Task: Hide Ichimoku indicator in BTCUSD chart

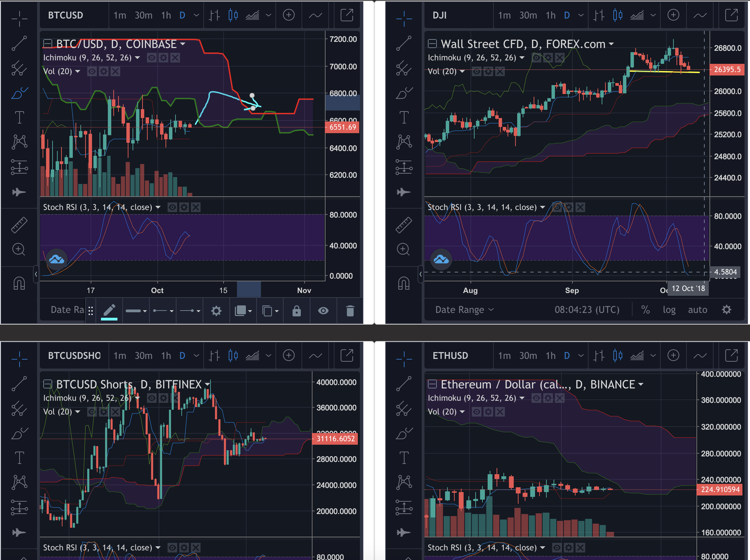Action: (152, 58)
